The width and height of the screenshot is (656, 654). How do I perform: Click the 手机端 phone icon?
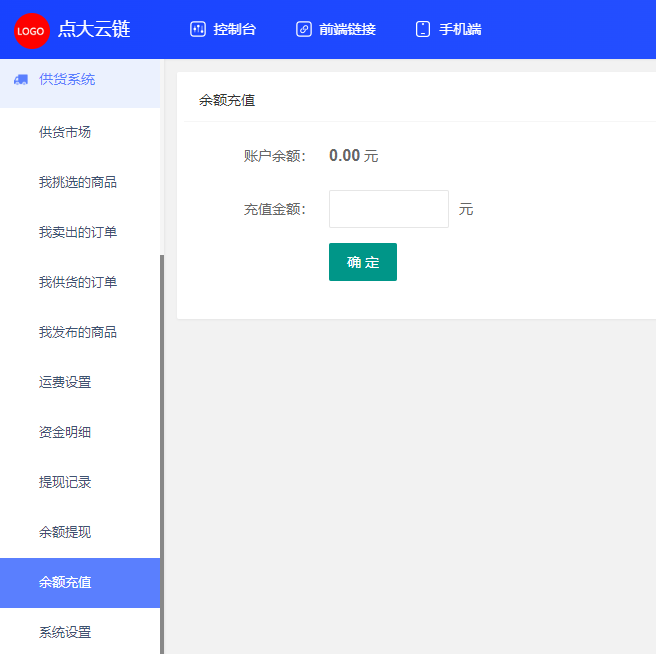point(423,29)
